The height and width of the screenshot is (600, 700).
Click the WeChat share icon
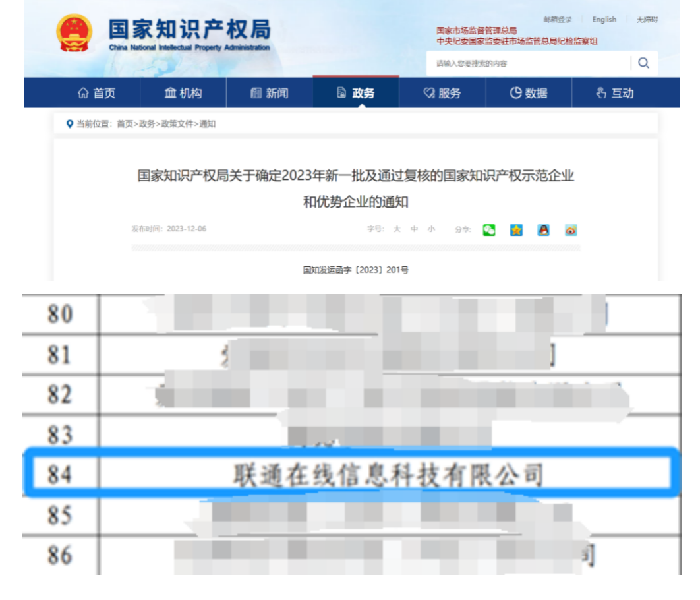click(488, 229)
